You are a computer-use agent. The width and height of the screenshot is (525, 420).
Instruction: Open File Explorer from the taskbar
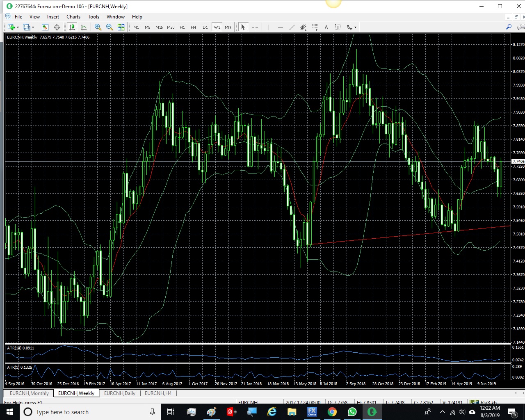pos(292,412)
